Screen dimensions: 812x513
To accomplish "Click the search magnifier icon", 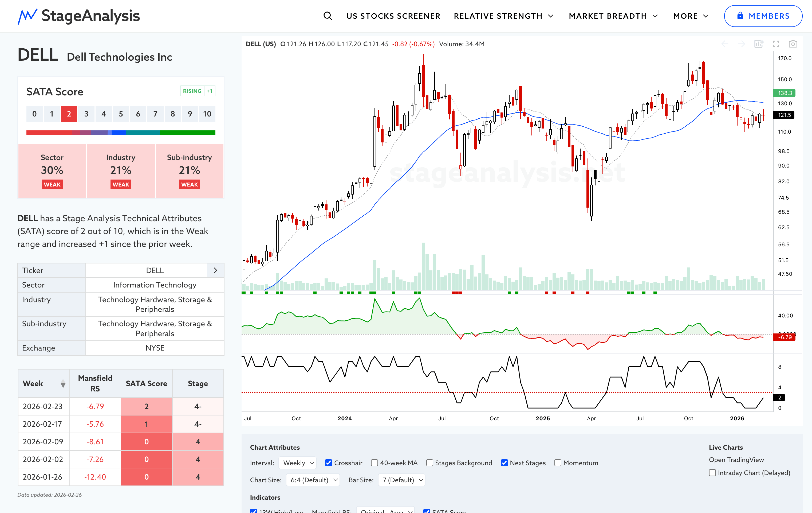I will (328, 16).
